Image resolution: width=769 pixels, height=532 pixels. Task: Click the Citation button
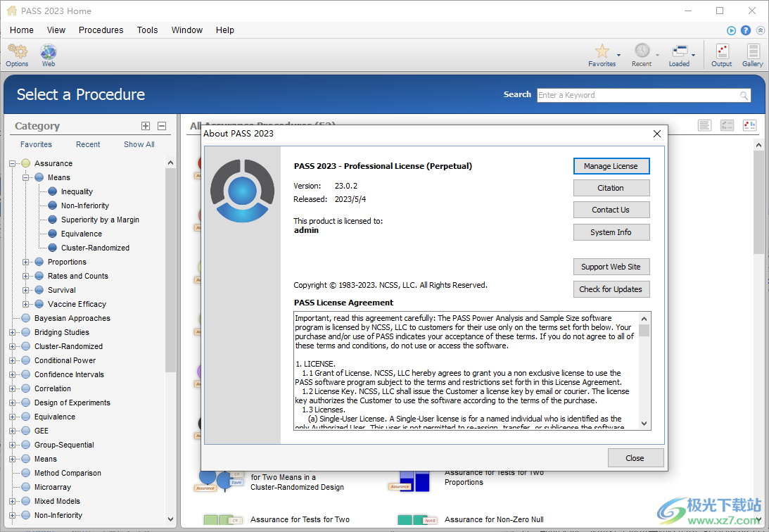(611, 188)
